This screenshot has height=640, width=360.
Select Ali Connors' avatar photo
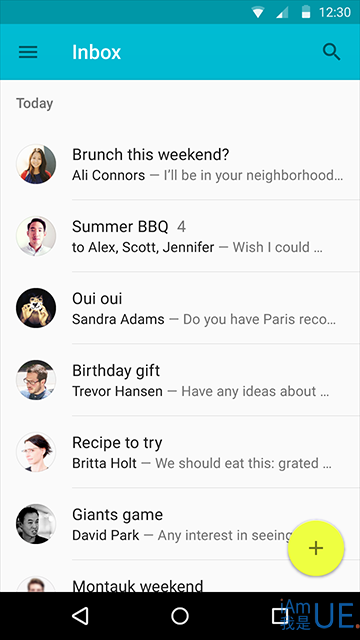pos(36,164)
